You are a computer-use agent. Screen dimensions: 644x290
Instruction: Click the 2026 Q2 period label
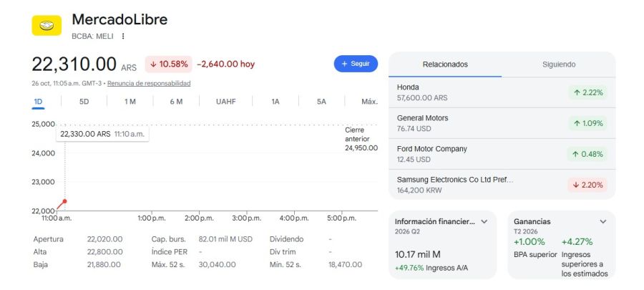(x=407, y=232)
